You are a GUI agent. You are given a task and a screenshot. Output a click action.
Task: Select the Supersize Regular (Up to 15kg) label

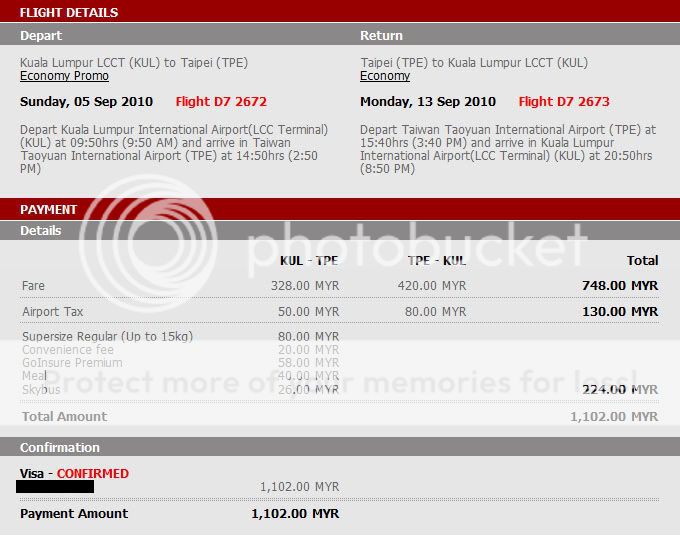click(107, 337)
